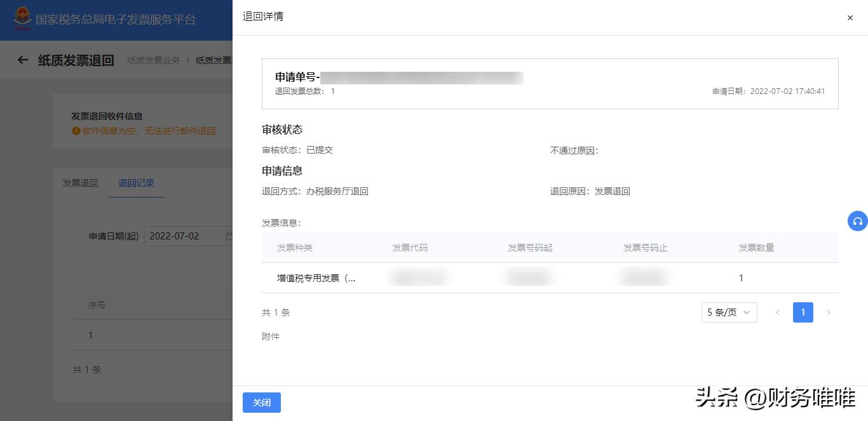Click the floating blue headset customer-service icon

click(x=857, y=221)
